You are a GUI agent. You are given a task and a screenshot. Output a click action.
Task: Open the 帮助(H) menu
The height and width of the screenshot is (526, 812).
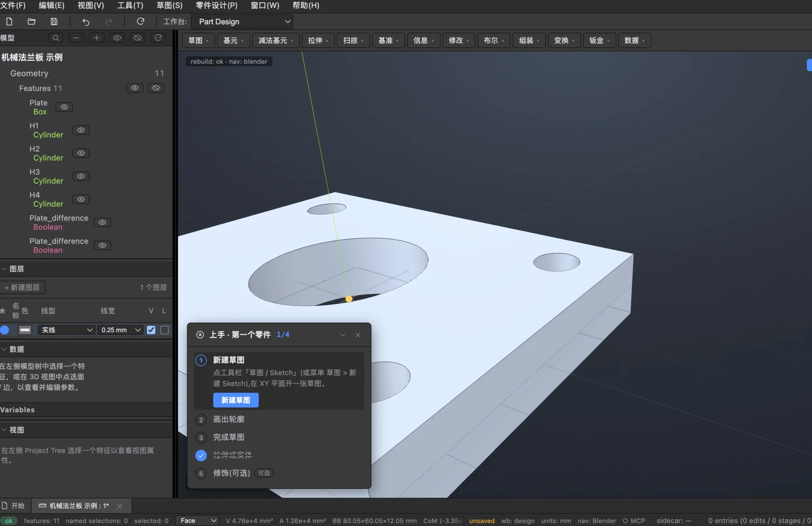tap(306, 5)
